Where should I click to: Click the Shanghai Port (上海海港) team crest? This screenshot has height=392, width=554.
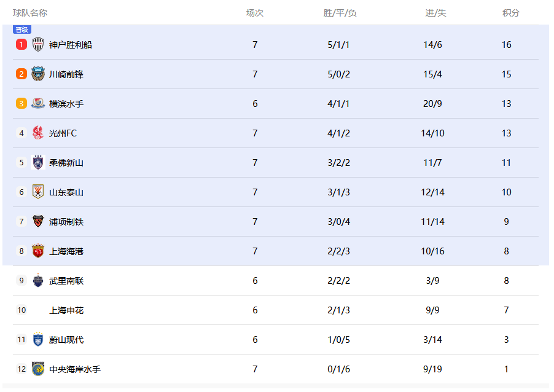click(x=38, y=251)
